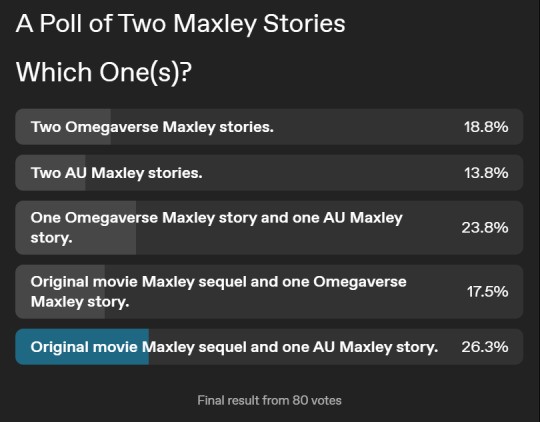Viewport: 540px width, 422px height.
Task: Click the 'Which One(s)?' question heading
Action: (x=104, y=73)
